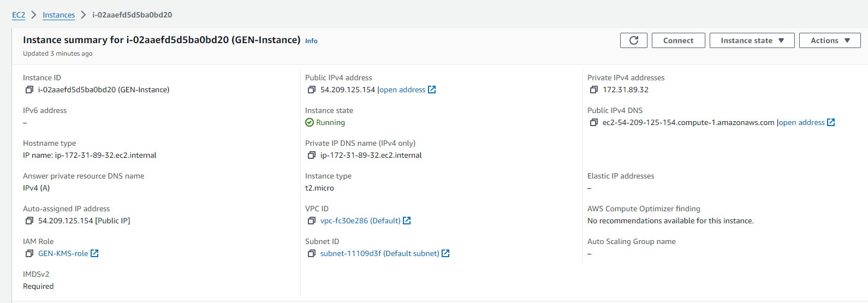
Task: Navigate to Instances breadcrumb
Action: pos(58,15)
